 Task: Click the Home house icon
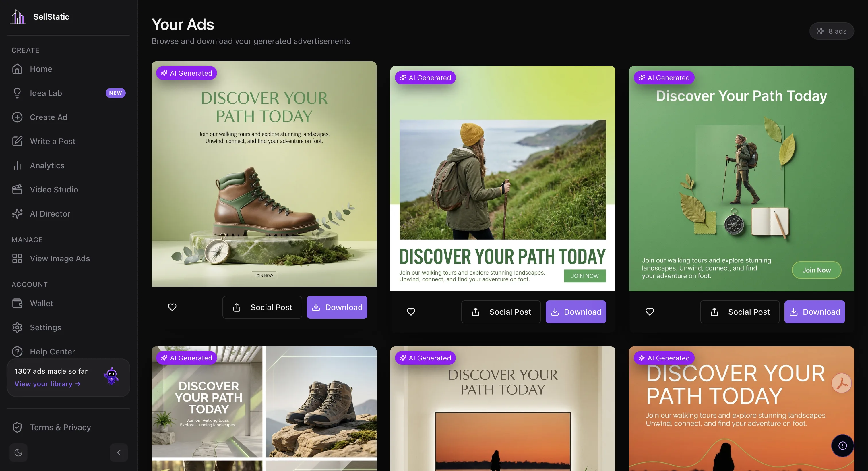pyautogui.click(x=17, y=69)
